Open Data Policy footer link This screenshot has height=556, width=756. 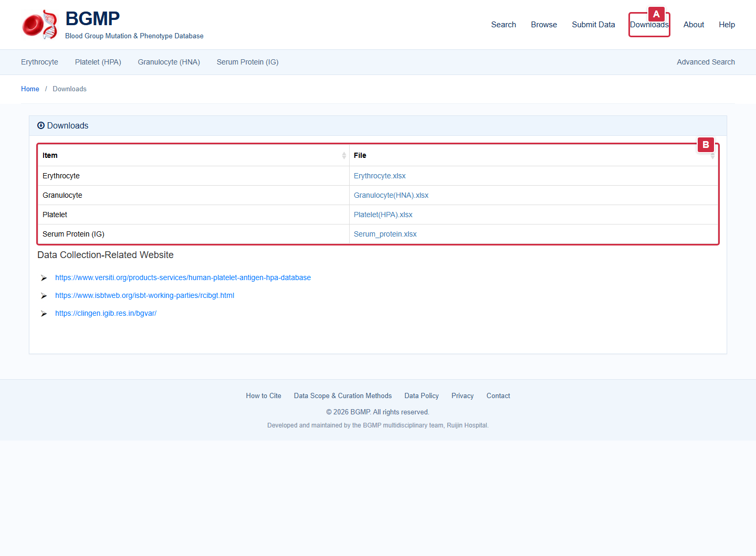click(422, 396)
